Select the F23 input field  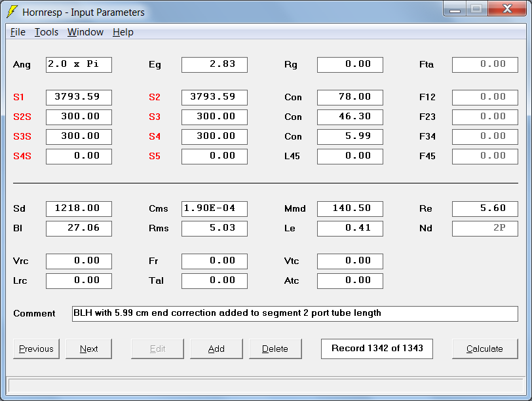(485, 117)
